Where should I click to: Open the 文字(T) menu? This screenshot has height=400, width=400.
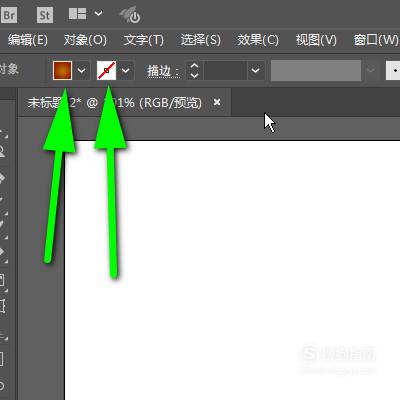coord(144,40)
